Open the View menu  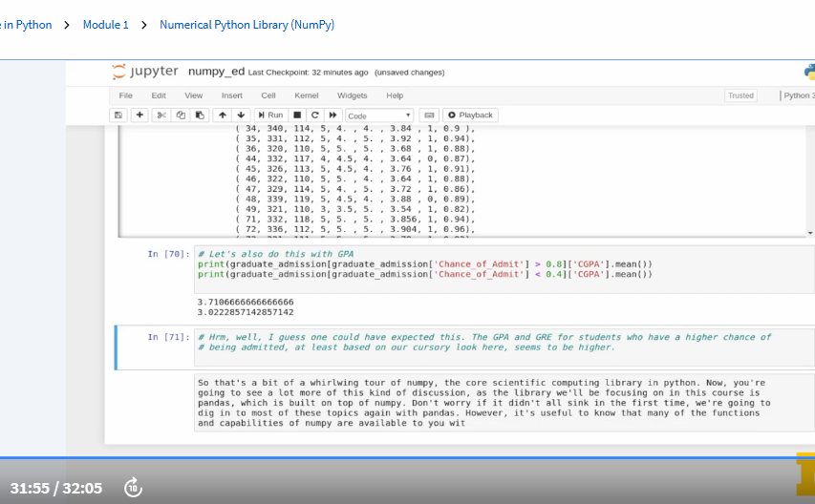(x=193, y=95)
